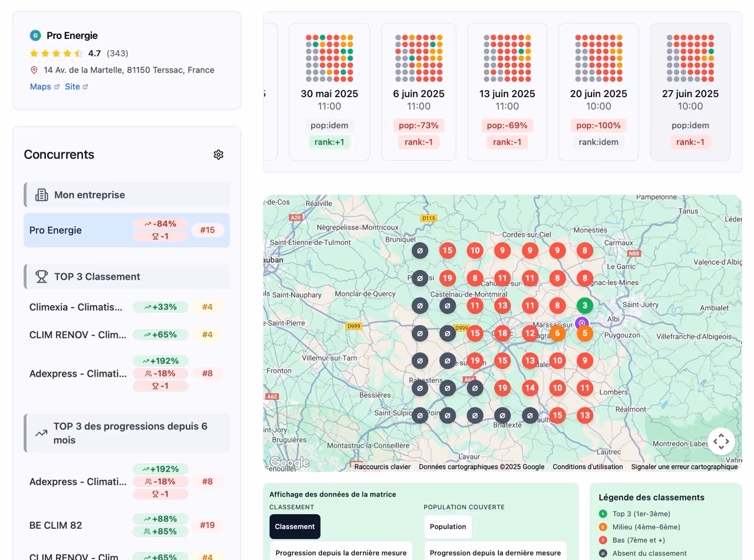Click the rank:+1 badge on 30 mai card

click(x=329, y=142)
